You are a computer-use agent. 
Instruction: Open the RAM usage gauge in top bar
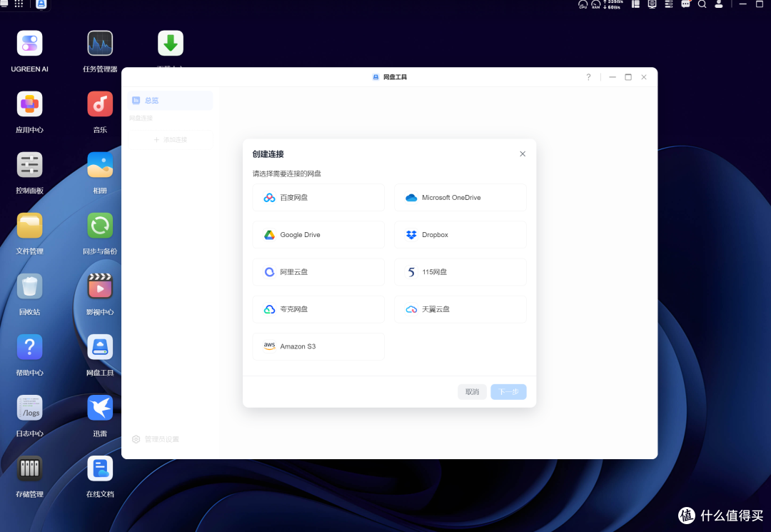(x=596, y=4)
